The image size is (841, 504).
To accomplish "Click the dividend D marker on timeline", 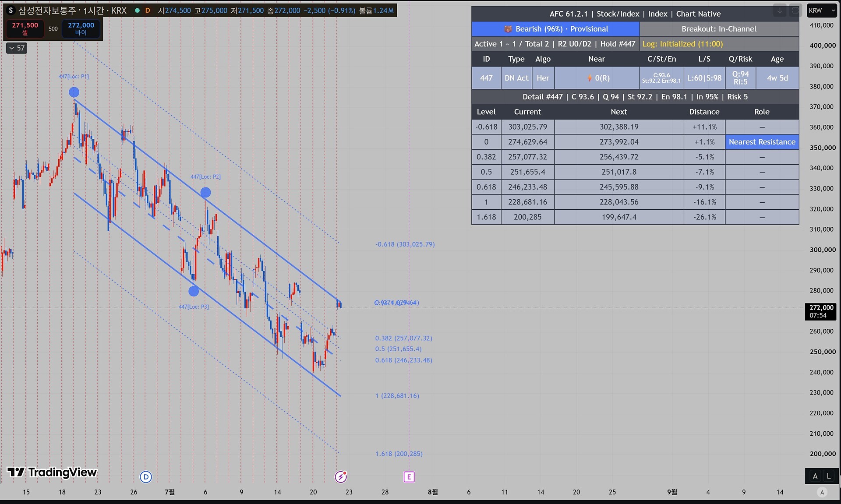I will pyautogui.click(x=146, y=477).
